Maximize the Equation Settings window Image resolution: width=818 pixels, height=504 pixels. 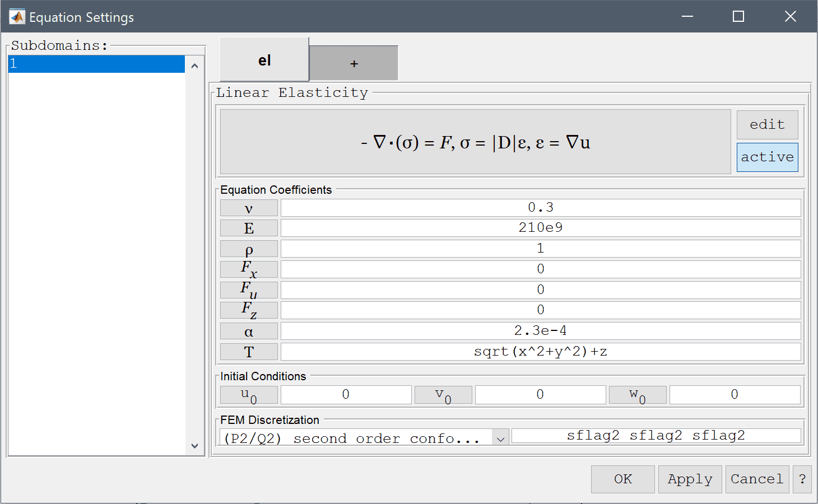coord(738,17)
